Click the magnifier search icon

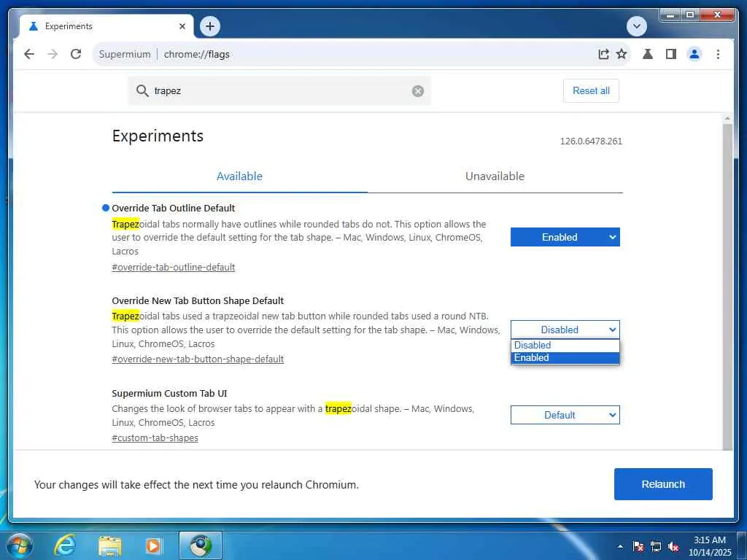coord(142,90)
